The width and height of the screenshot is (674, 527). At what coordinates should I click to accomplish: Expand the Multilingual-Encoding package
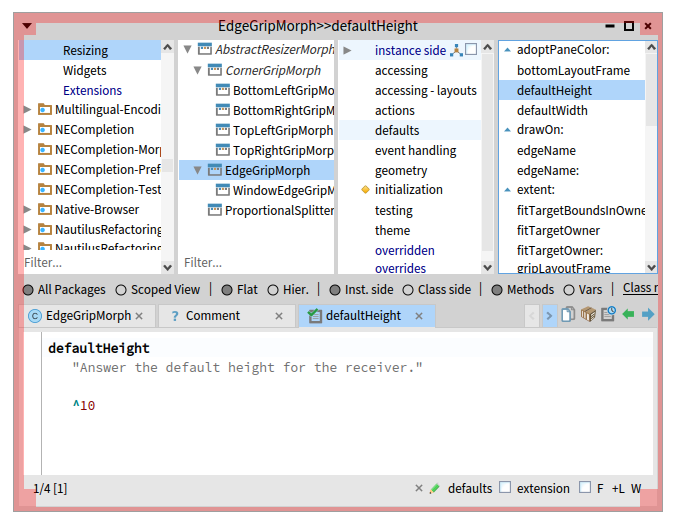[28, 109]
